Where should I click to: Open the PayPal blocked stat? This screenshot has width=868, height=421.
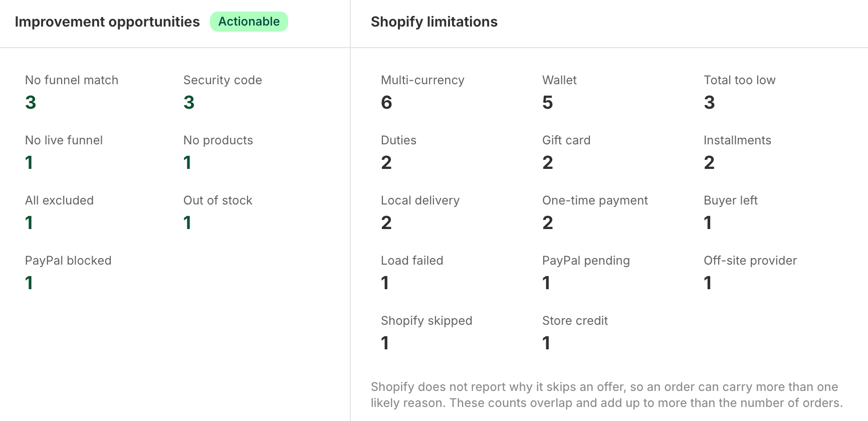(68, 273)
